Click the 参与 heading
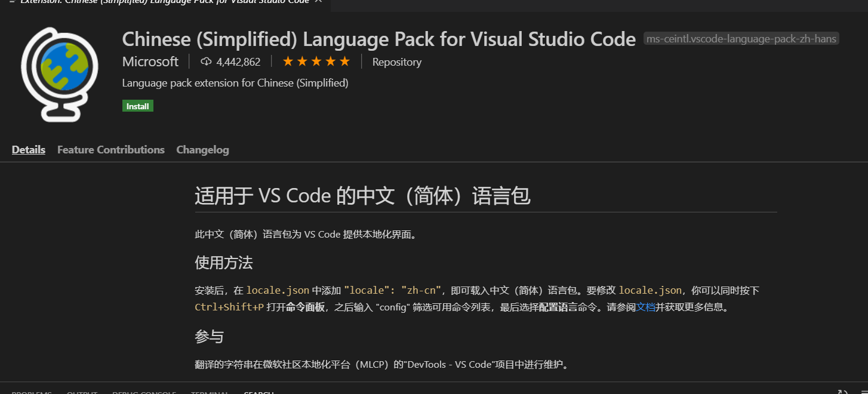The width and height of the screenshot is (868, 394). 209,337
